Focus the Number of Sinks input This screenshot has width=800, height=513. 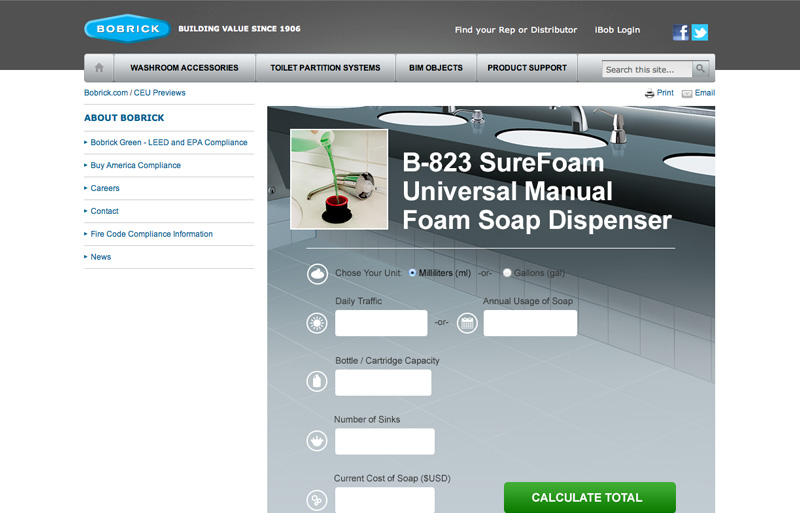tap(385, 442)
